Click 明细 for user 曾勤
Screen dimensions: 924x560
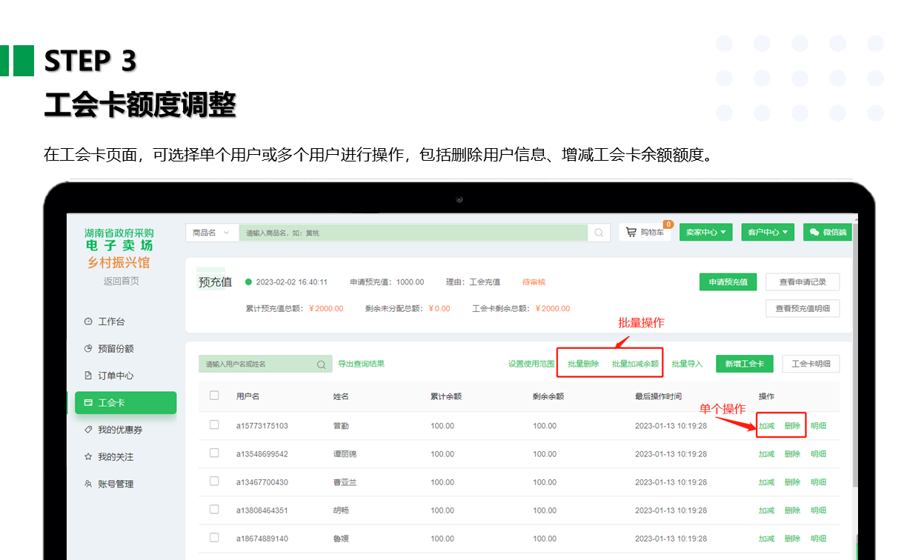point(818,426)
